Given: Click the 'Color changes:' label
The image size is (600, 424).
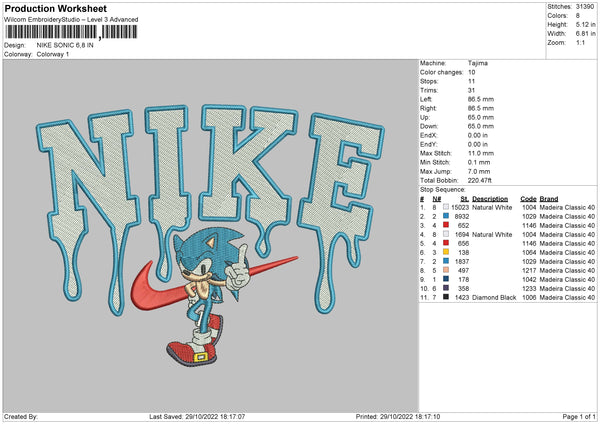Looking at the screenshot, I should pos(441,72).
